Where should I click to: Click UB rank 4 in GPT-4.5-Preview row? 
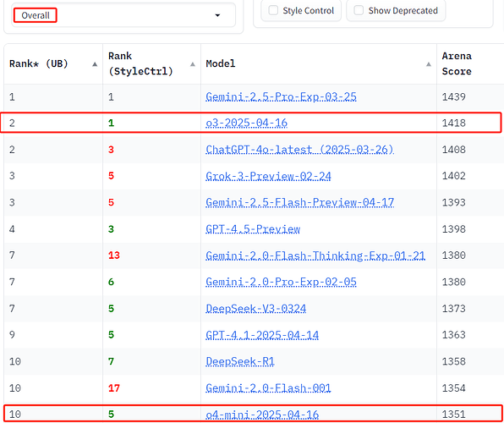[x=12, y=229]
